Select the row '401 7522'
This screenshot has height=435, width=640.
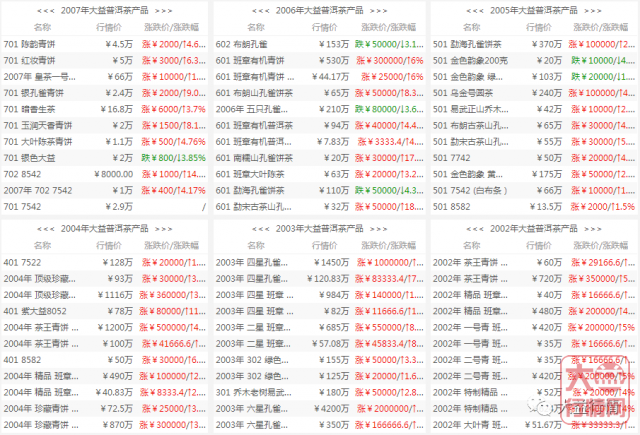[x=104, y=262]
